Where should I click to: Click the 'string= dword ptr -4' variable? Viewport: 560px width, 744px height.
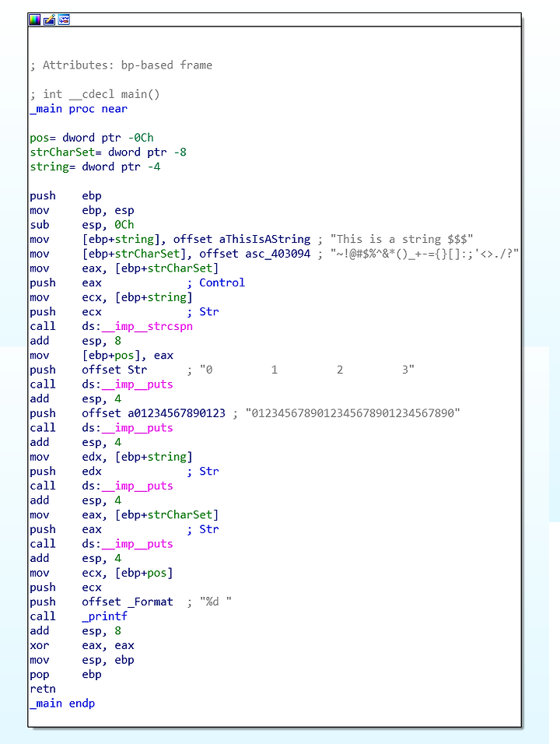95,167
